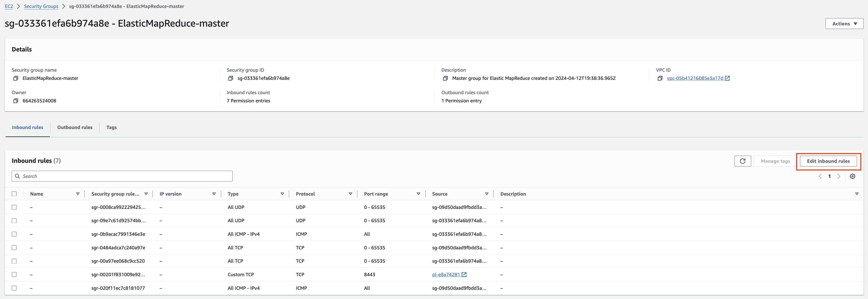
Task: Check the row sgr-020f11ec7c8181077
Action: [14, 288]
